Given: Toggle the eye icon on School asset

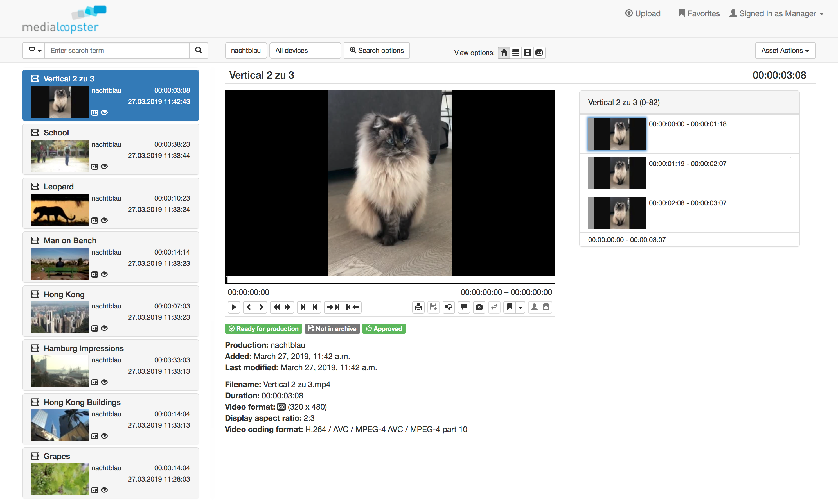Looking at the screenshot, I should (104, 166).
